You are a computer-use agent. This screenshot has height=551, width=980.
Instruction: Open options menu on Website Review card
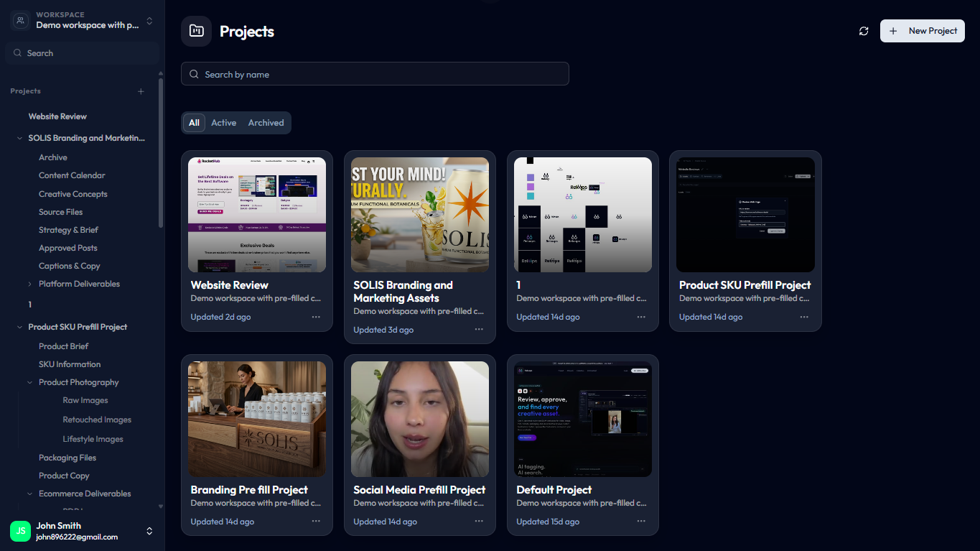point(316,317)
